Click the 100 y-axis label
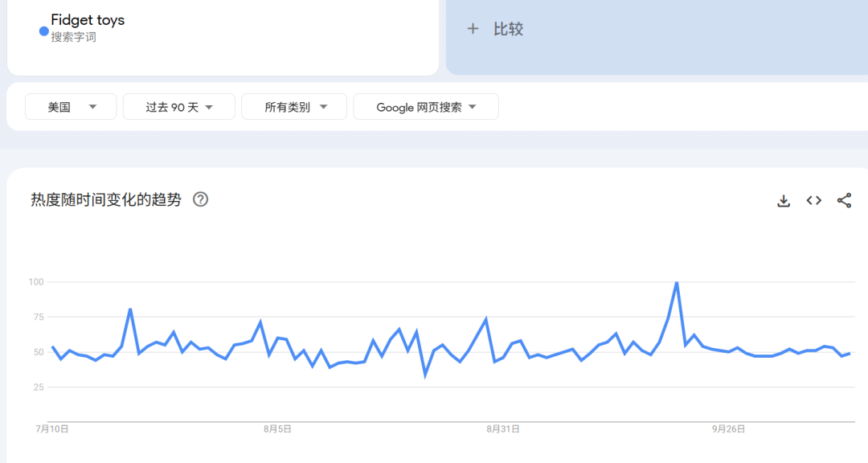 [36, 282]
